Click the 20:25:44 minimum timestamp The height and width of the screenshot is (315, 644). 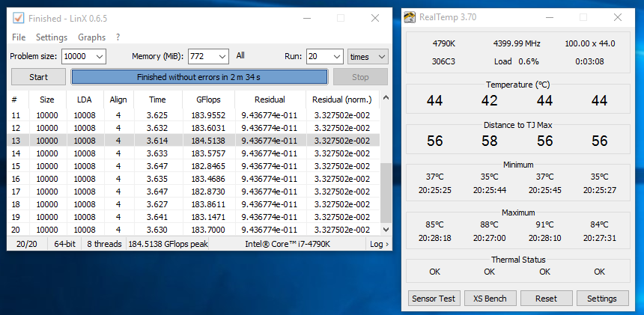pyautogui.click(x=490, y=190)
